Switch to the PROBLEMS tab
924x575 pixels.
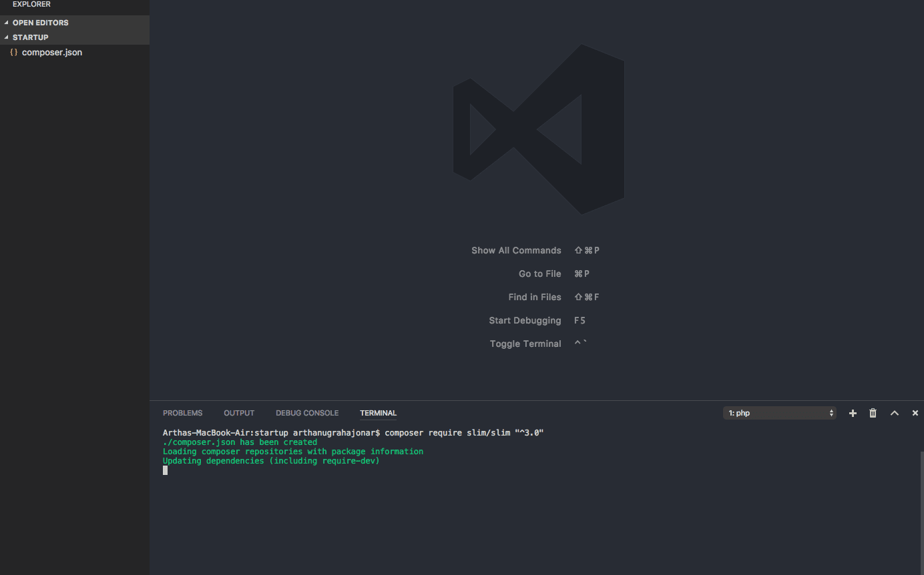182,413
